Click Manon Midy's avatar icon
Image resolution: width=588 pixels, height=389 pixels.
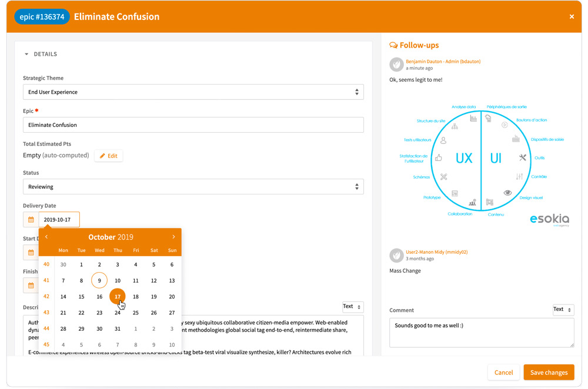pos(396,256)
